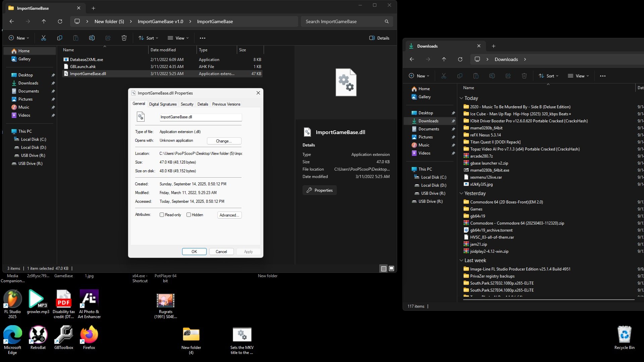Click the file name field in Properties
This screenshot has width=644, height=362.
coord(201,117)
